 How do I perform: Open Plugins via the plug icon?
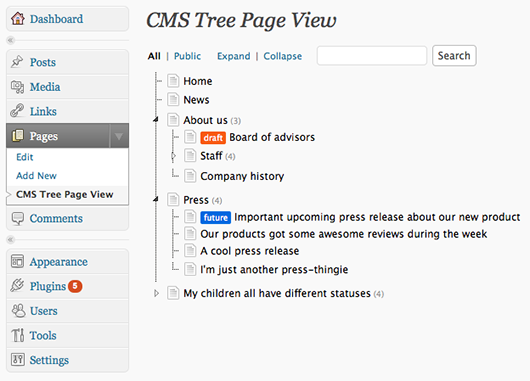coord(17,286)
